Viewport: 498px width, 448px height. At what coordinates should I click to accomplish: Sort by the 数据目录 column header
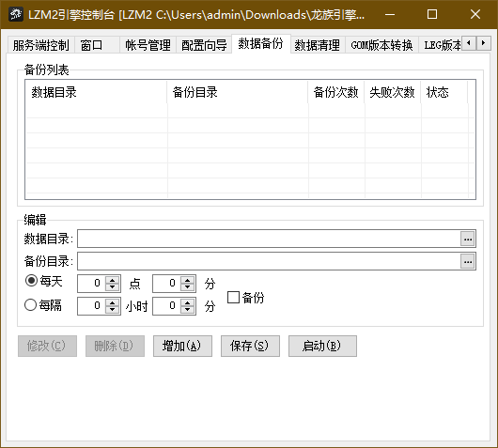tap(96, 92)
